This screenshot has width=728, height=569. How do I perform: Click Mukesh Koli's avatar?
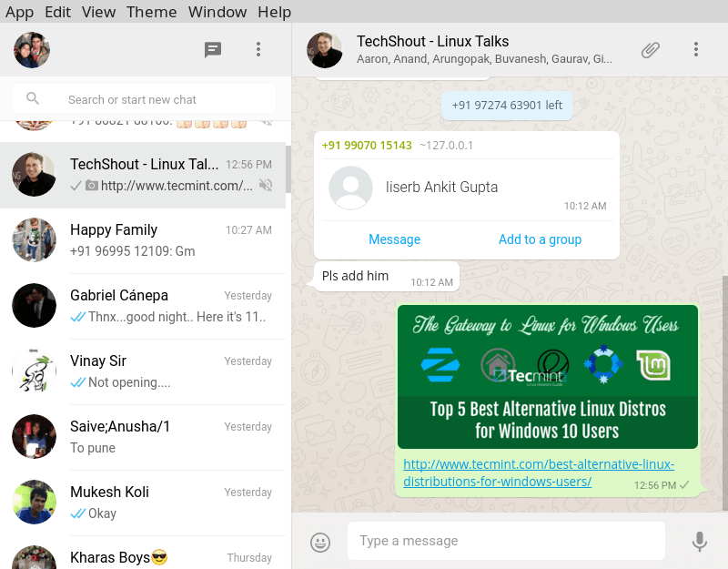click(x=34, y=502)
